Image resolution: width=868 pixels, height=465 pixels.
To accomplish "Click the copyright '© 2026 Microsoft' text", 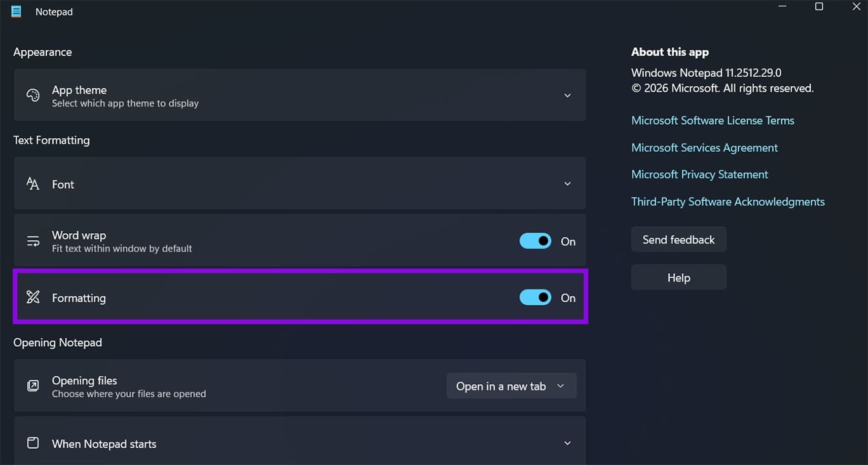I will point(674,88).
